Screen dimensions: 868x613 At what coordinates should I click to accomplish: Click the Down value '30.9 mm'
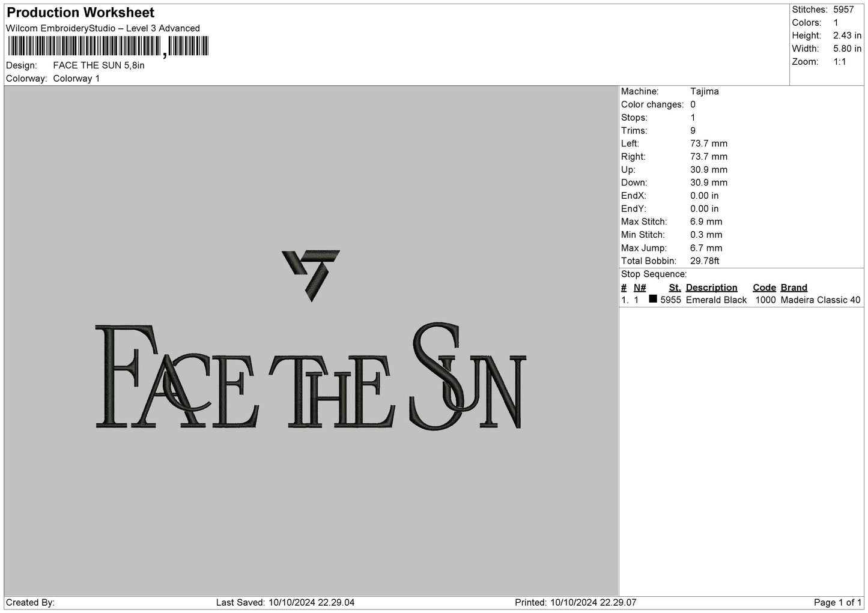709,183
